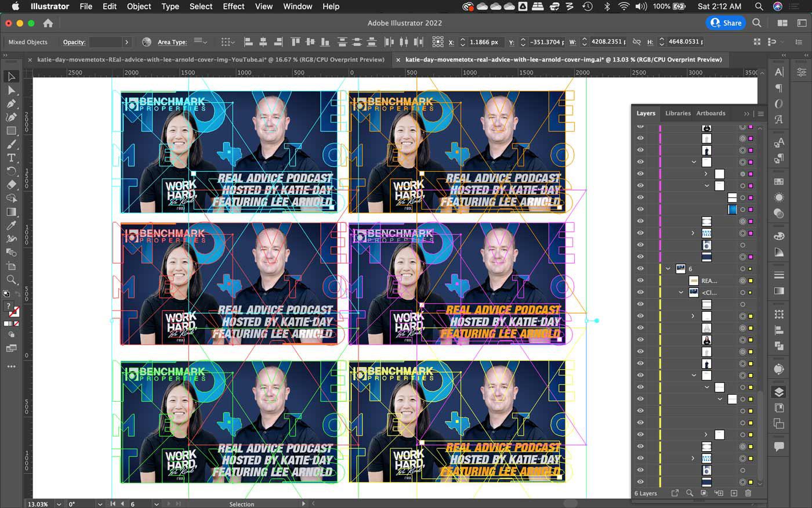
Task: Hide the REA... sublayer eye icon
Action: (x=640, y=280)
